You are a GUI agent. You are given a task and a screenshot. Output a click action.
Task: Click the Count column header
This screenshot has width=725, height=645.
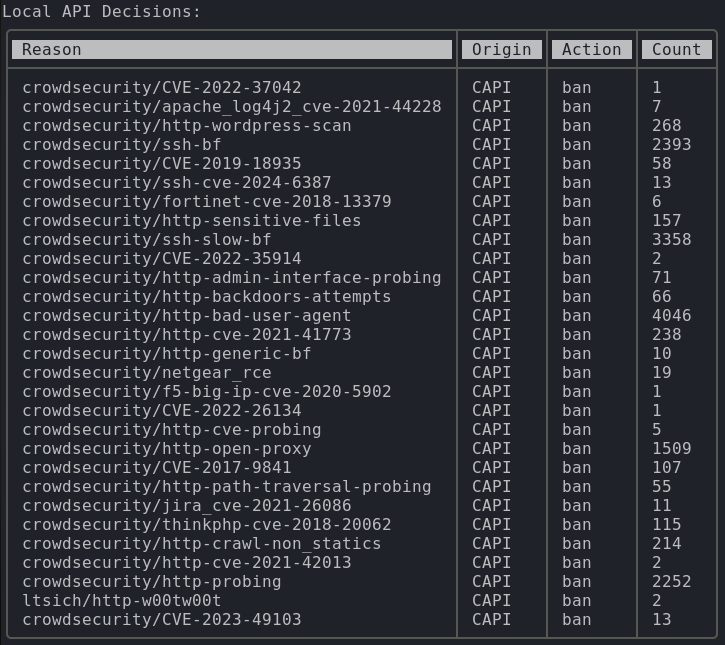pyautogui.click(x=677, y=49)
